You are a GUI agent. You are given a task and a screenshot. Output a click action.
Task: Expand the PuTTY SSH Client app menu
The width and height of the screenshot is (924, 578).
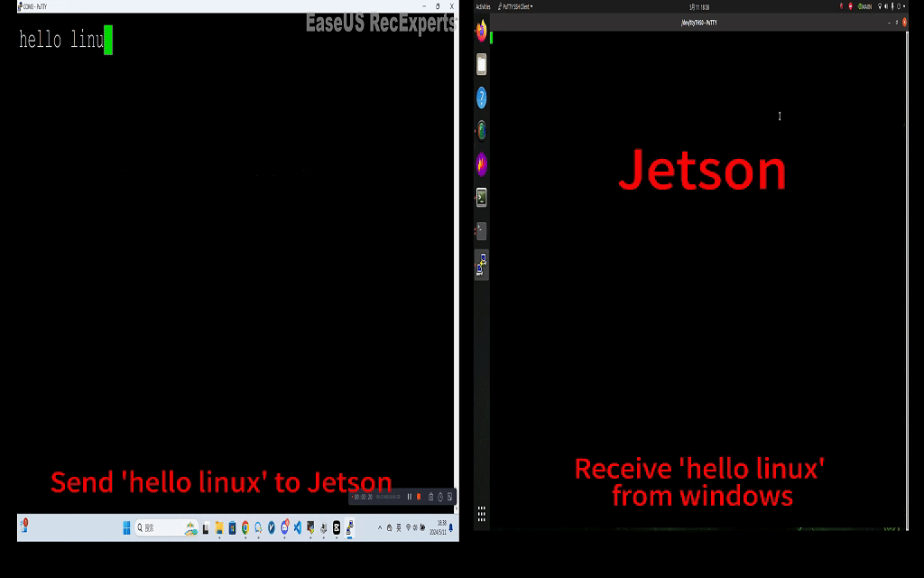517,6
